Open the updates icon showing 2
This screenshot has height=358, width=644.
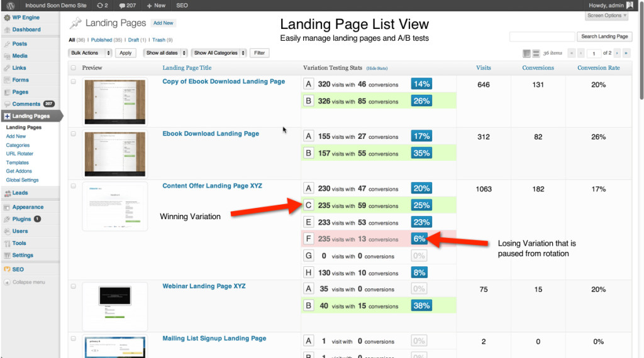[x=103, y=5]
